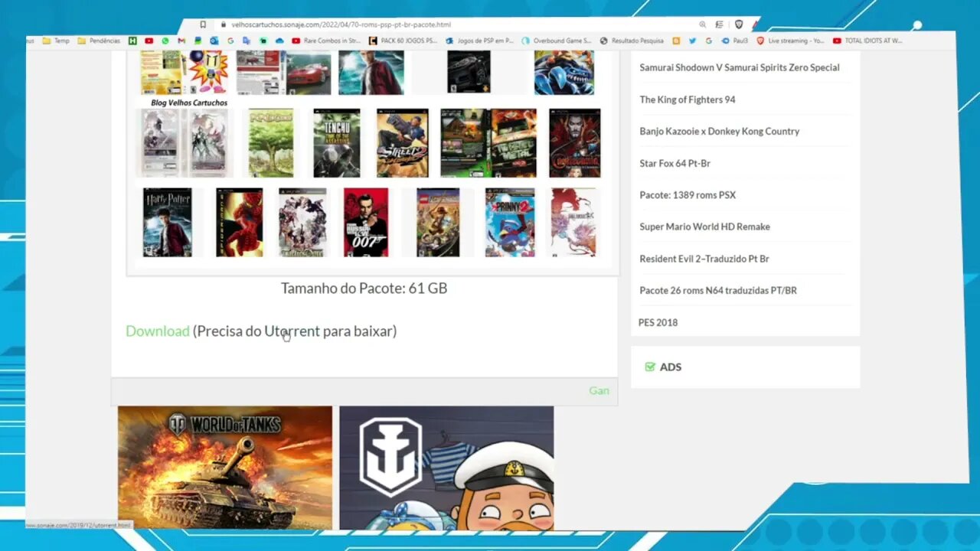Open the Twitter bird bookmark

[692, 41]
